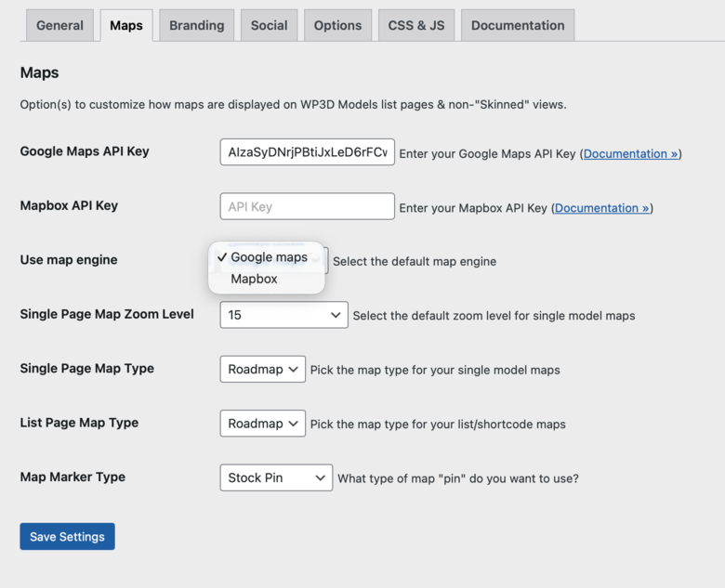Click the Save Settings button

click(67, 537)
